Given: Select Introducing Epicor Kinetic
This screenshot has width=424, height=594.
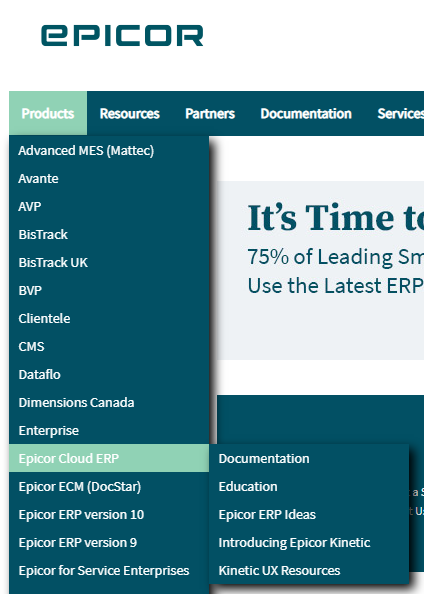Looking at the screenshot, I should (309, 542).
